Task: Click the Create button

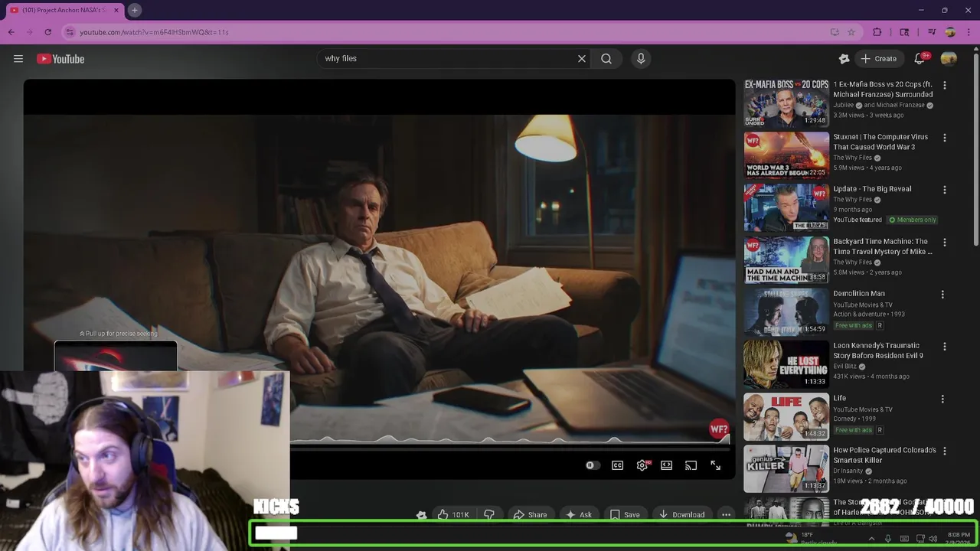Action: [879, 58]
